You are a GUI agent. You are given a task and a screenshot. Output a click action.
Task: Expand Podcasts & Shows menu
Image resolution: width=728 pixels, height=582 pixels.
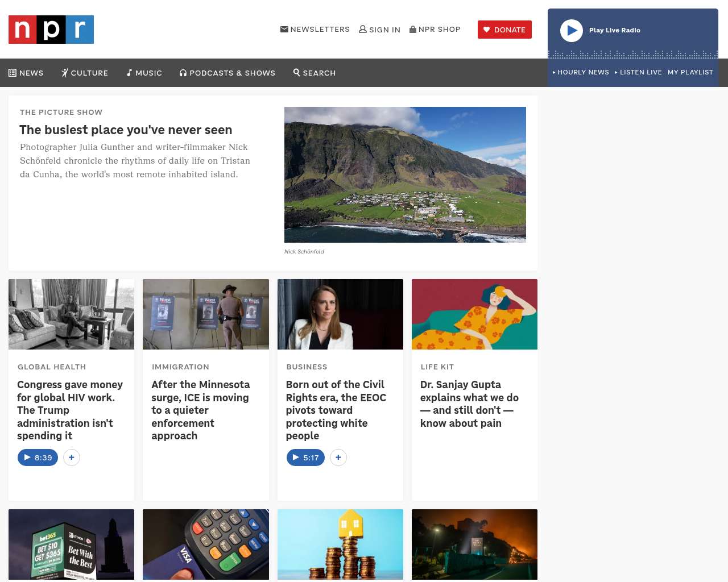[x=227, y=73]
